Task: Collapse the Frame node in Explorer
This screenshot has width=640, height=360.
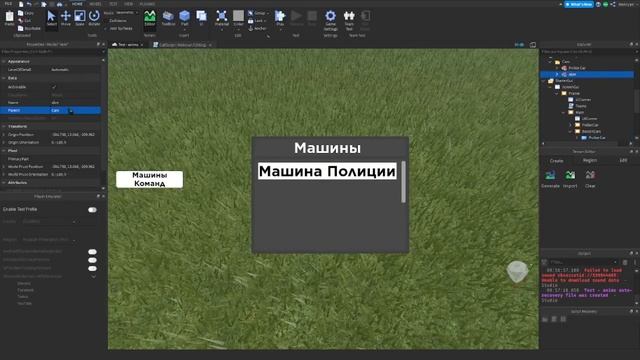Action: pos(557,93)
